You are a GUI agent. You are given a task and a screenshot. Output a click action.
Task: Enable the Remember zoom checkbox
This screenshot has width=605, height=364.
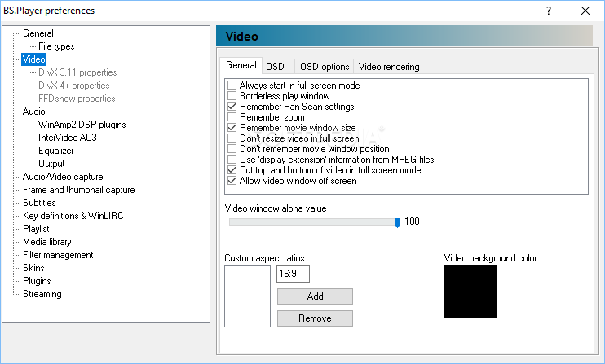click(x=232, y=117)
